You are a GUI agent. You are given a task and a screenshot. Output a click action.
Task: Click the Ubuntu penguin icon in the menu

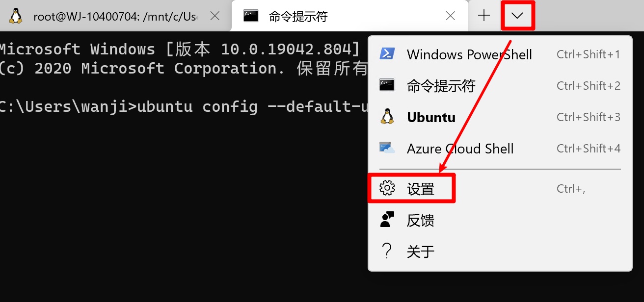pos(387,117)
